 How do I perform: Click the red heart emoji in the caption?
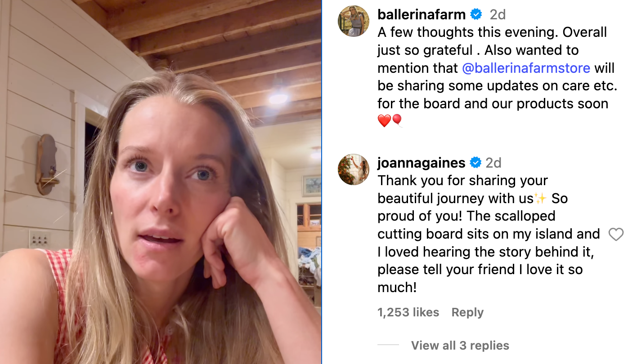(x=384, y=121)
